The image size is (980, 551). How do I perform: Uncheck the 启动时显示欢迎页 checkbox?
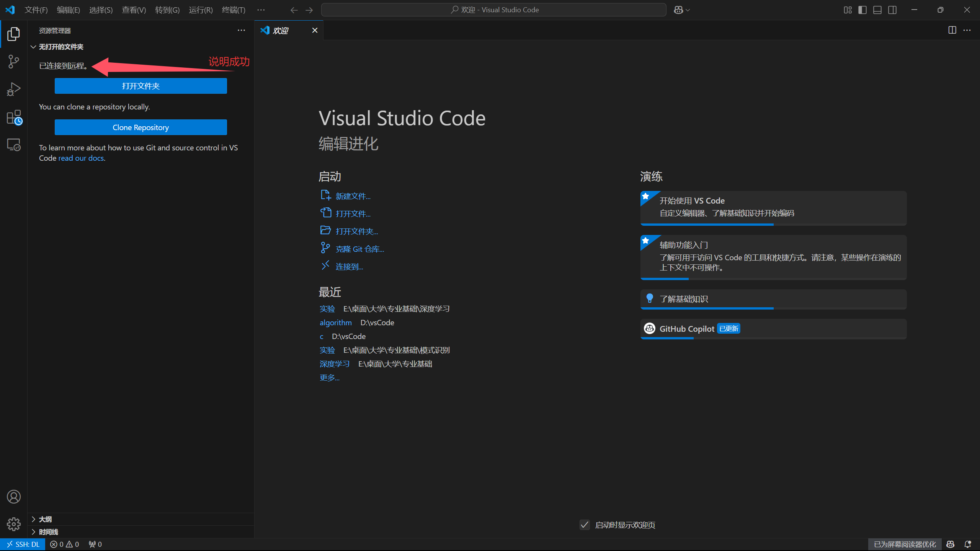[585, 525]
